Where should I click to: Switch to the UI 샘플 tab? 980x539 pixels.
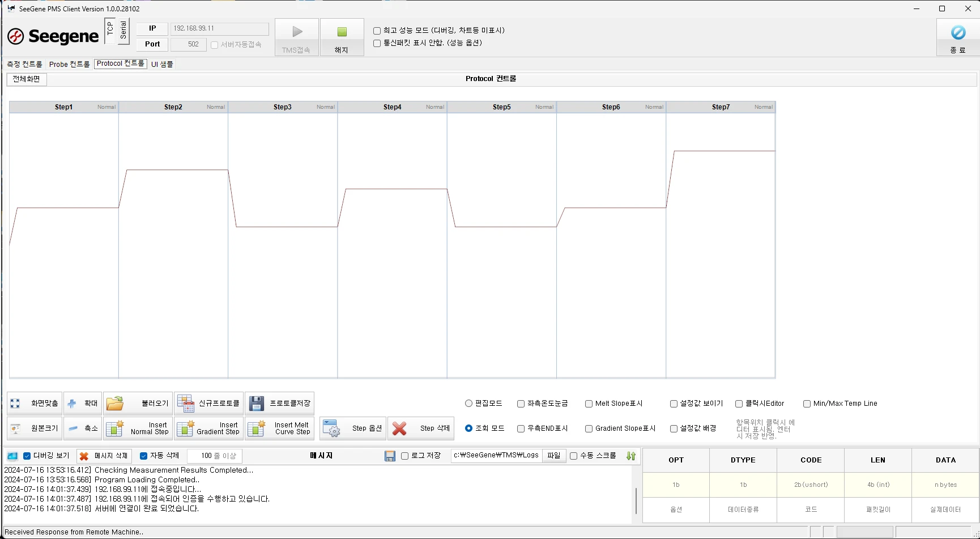tap(162, 64)
